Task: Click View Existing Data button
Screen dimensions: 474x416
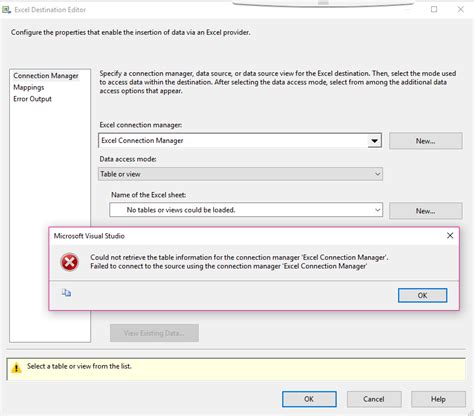Action: pyautogui.click(x=154, y=333)
